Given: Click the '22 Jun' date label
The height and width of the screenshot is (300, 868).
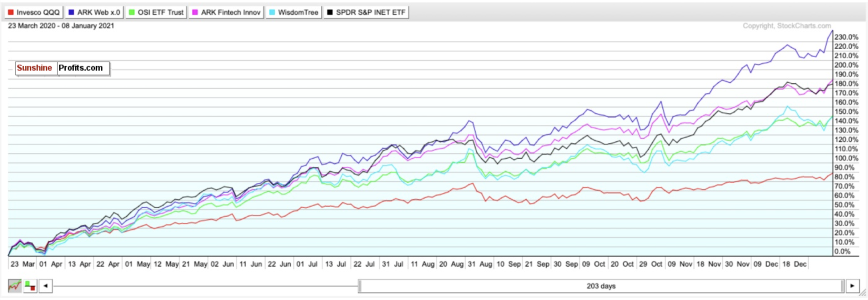Looking at the screenshot, I should 279,264.
